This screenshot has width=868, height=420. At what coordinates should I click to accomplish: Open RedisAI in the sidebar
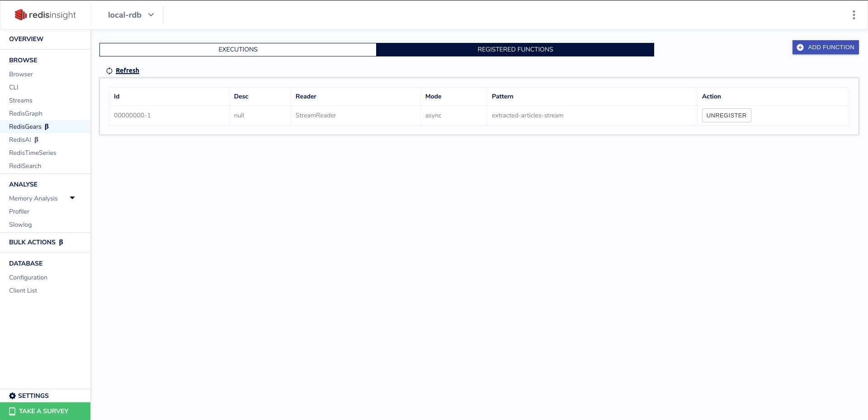click(x=20, y=140)
